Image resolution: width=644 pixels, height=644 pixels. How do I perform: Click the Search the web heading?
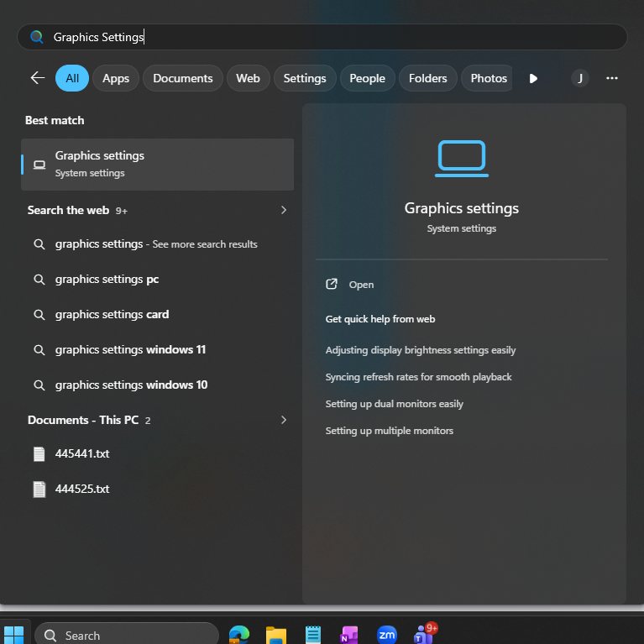pos(68,210)
